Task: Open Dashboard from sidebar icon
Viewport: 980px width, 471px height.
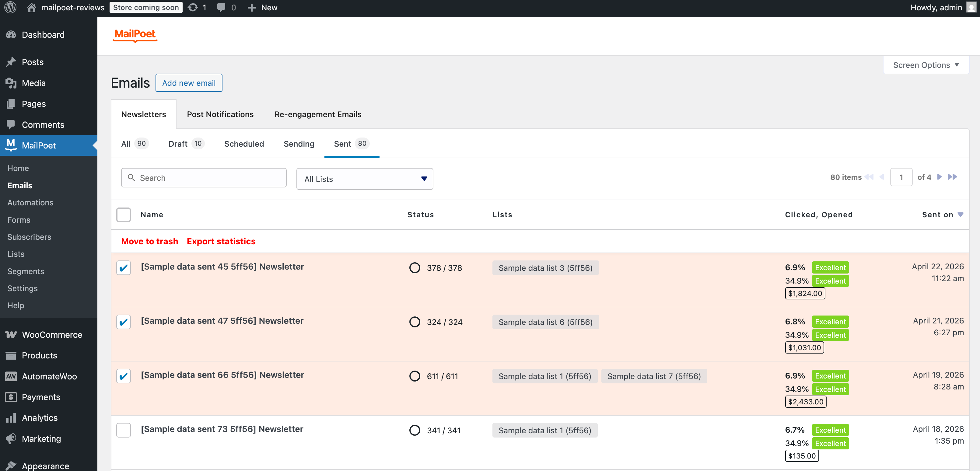Action: coord(11,35)
